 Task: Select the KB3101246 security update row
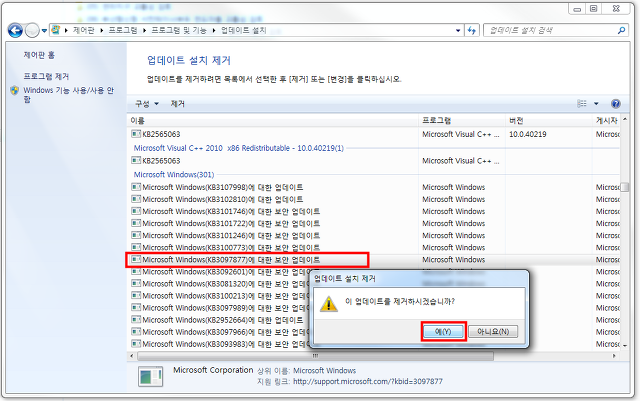(374, 235)
